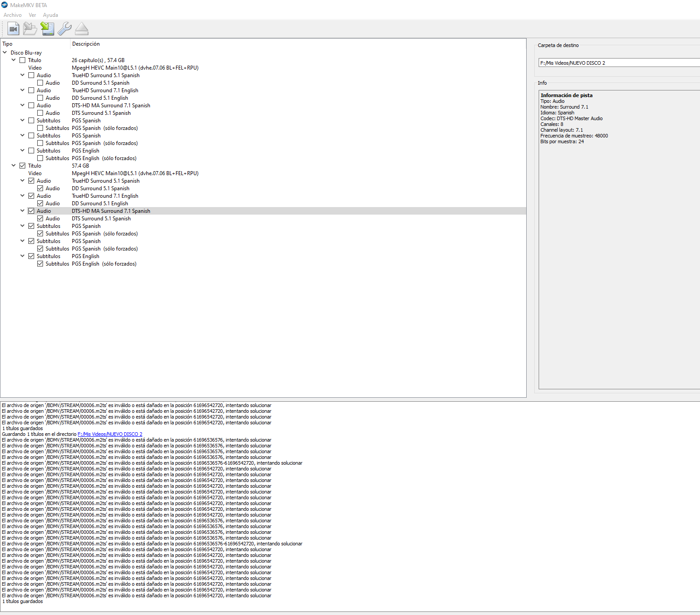Collapse the checked PGS English subtitles node
Screen dimensions: 700x615
tap(23, 256)
